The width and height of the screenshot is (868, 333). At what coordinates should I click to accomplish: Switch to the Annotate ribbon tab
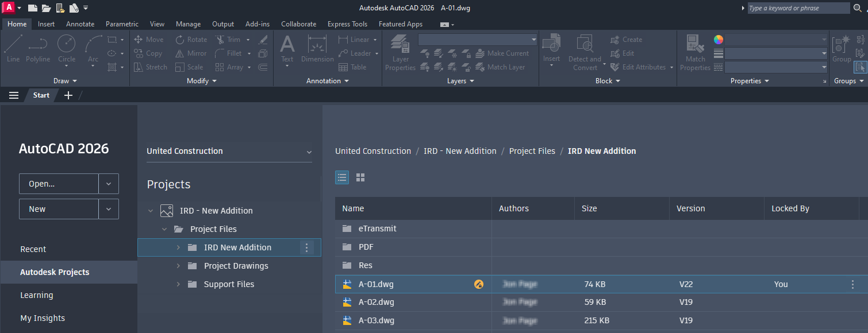pos(80,24)
